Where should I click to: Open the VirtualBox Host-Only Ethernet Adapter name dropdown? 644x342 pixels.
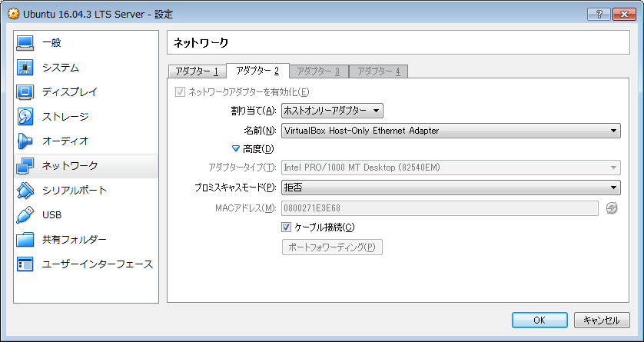tap(450, 131)
